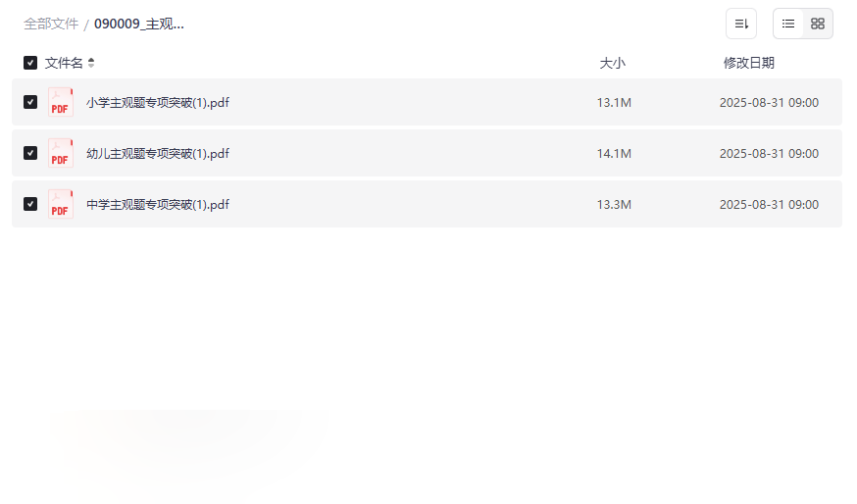Click the 文件名 column header
Screen dimensions: 857x504
pos(64,63)
